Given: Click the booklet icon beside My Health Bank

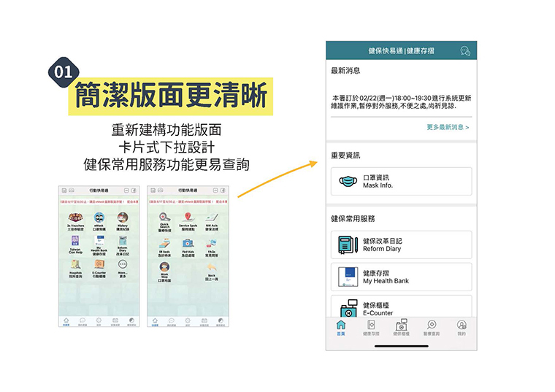Looking at the screenshot, I should [x=348, y=277].
